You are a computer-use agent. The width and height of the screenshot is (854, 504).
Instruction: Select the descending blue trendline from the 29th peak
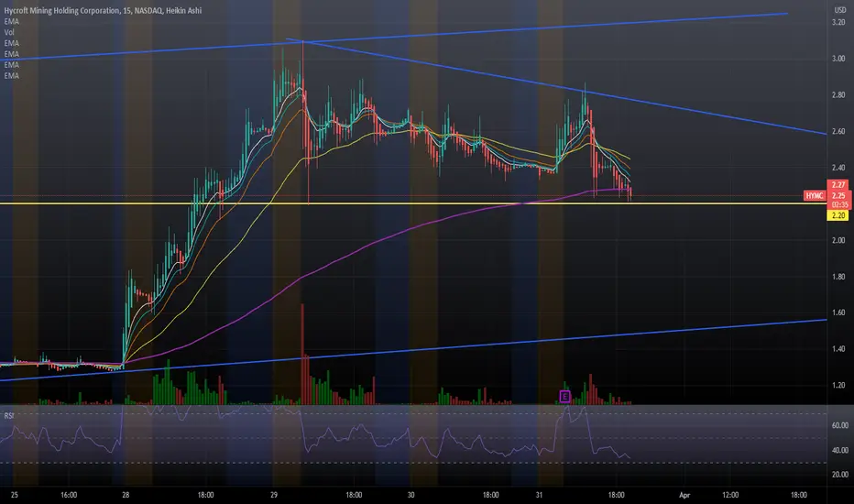(x=555, y=87)
